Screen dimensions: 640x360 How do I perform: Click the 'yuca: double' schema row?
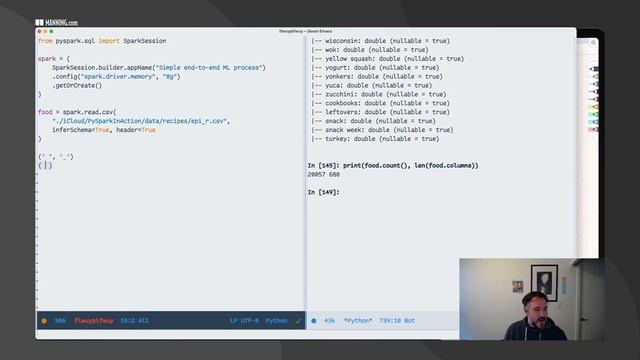371,85
